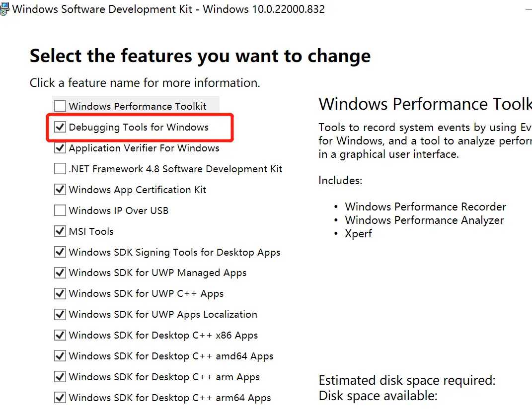Uncheck Desktop C++ x86 Apps checkbox
Screen dimensions: 532x415
coord(60,335)
